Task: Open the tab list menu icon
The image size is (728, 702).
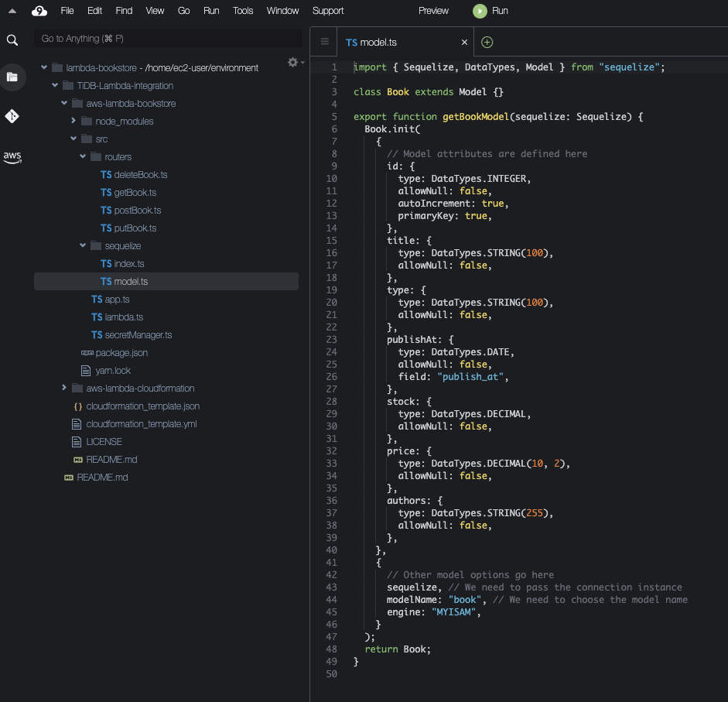Action: [324, 41]
